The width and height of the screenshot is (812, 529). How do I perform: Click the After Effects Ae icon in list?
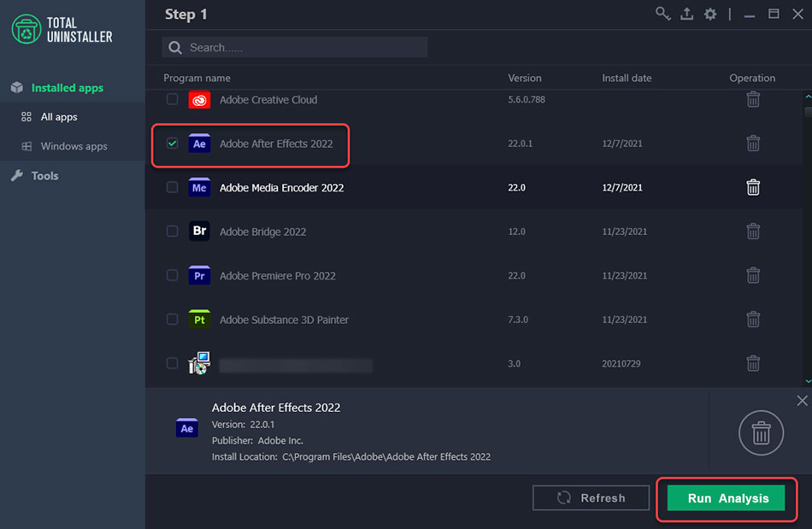click(199, 144)
